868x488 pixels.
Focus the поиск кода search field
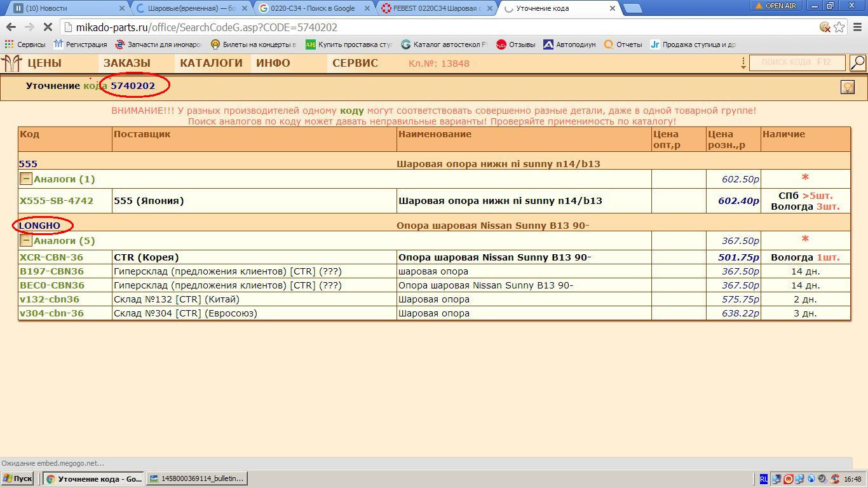[797, 62]
